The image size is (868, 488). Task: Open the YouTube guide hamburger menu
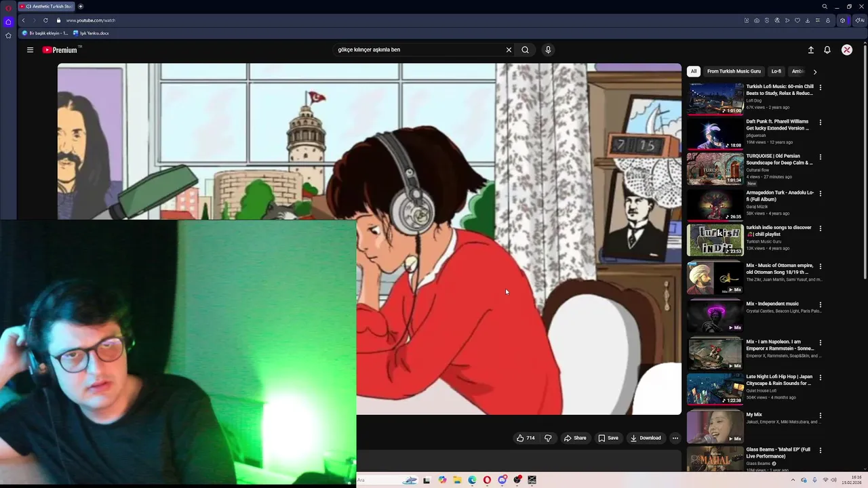tap(30, 49)
